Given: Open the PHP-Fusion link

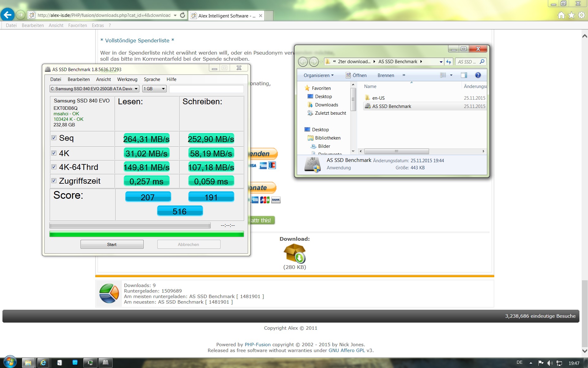Looking at the screenshot, I should [x=258, y=344].
